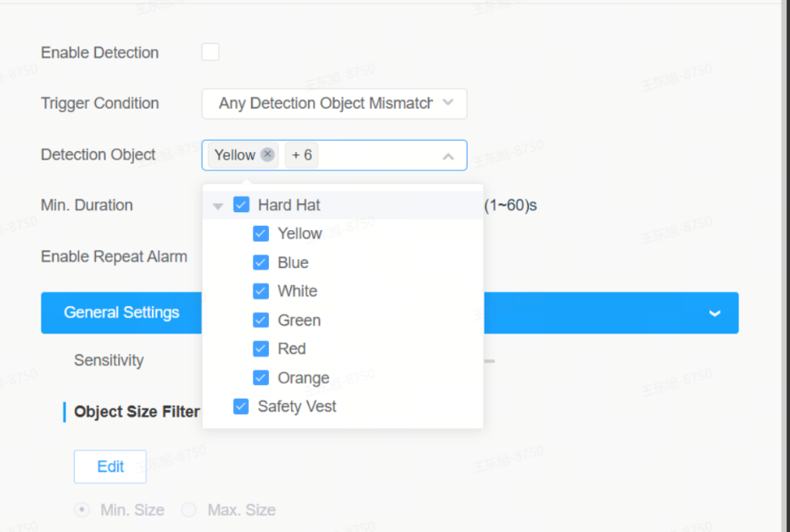Screen dimensions: 790x532
Task: Click the Enable Detection label
Action: coord(100,53)
